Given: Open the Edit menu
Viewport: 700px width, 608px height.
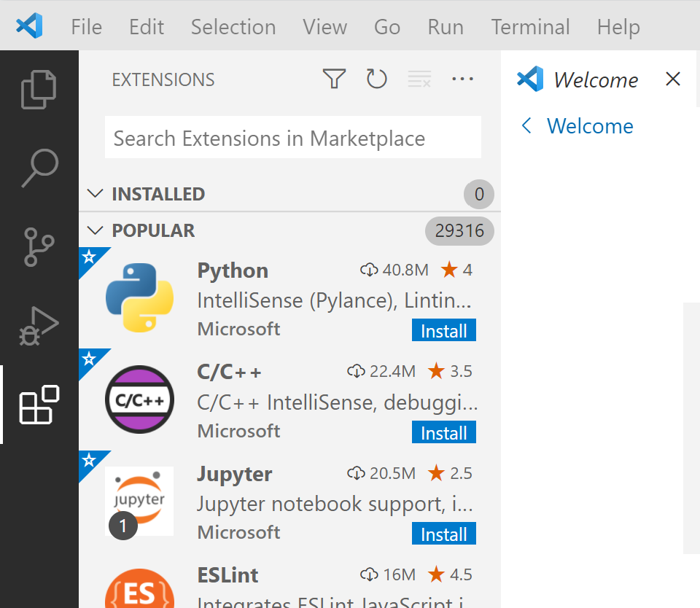Looking at the screenshot, I should coord(147,27).
